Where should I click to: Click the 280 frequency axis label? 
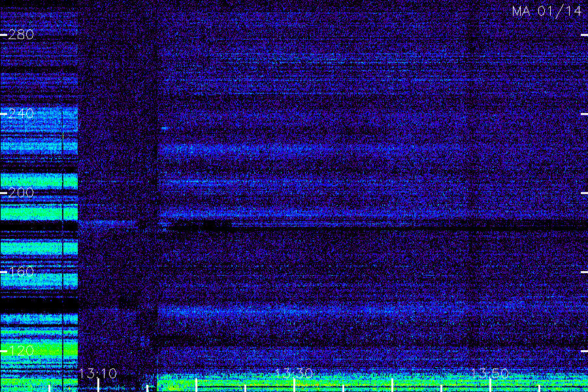click(x=21, y=35)
